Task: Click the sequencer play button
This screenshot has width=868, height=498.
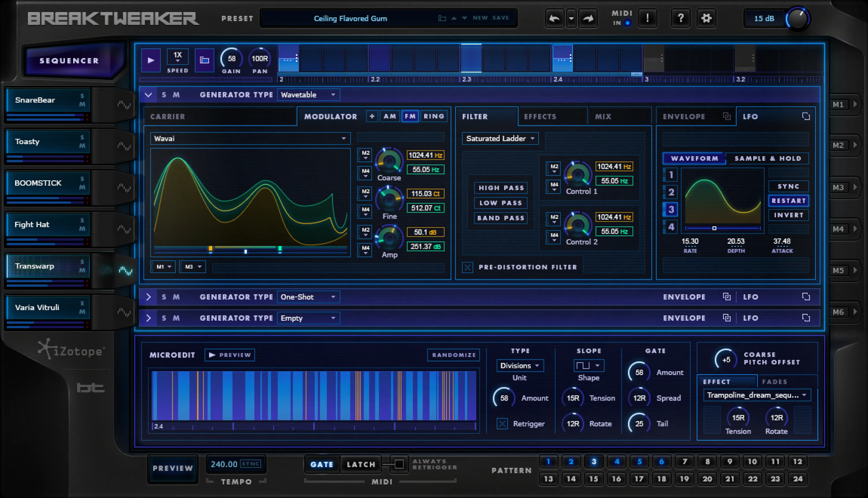Action: [x=151, y=60]
